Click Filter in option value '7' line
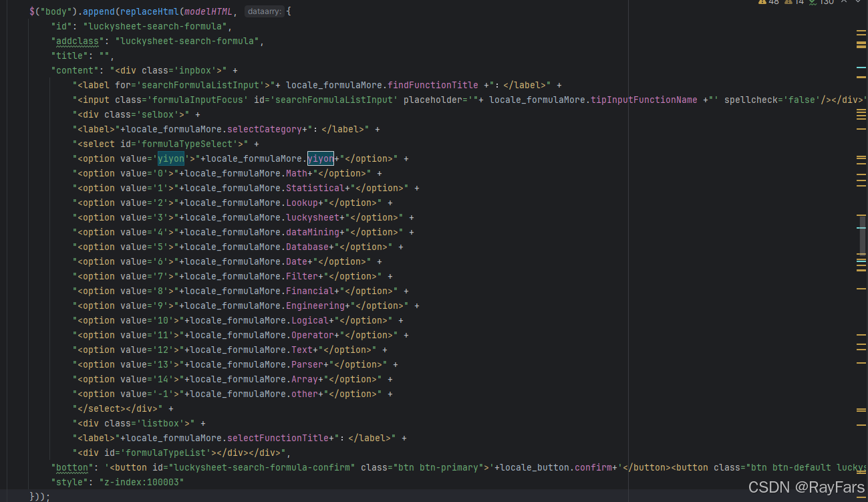The image size is (868, 502). click(302, 276)
